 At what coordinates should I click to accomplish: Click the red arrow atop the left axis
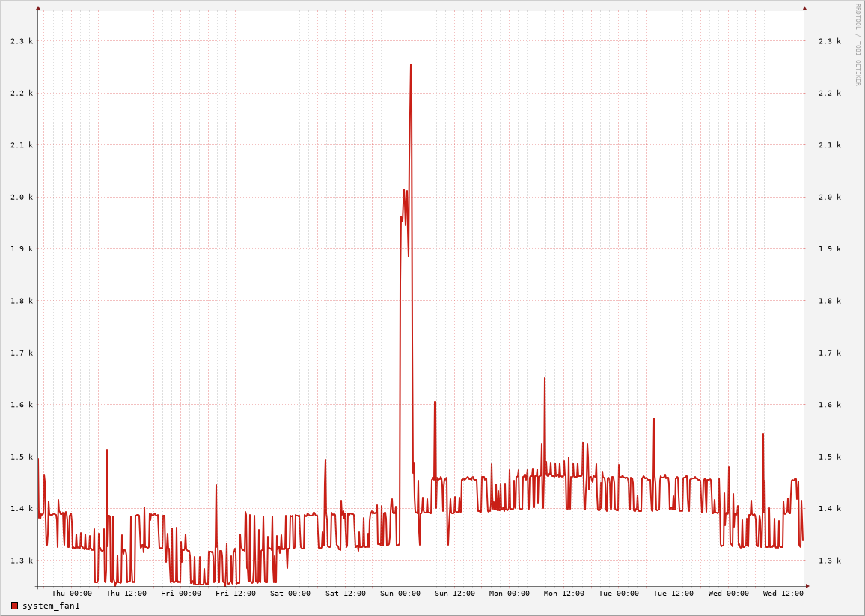tap(38, 8)
